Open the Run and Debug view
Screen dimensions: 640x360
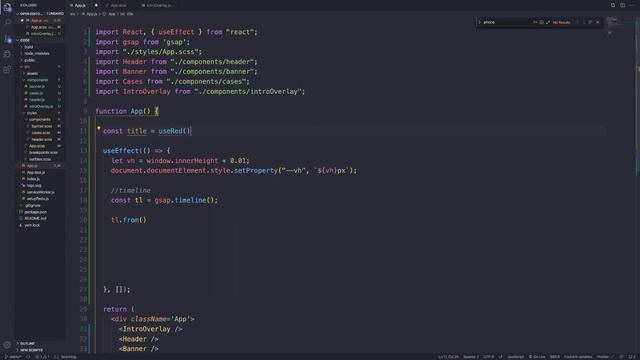7,54
